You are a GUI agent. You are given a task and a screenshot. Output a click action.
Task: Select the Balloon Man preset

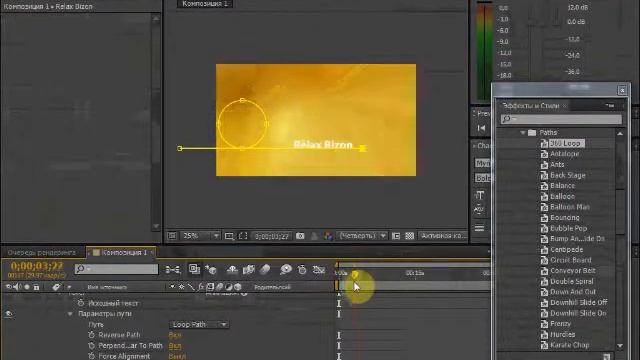point(569,207)
